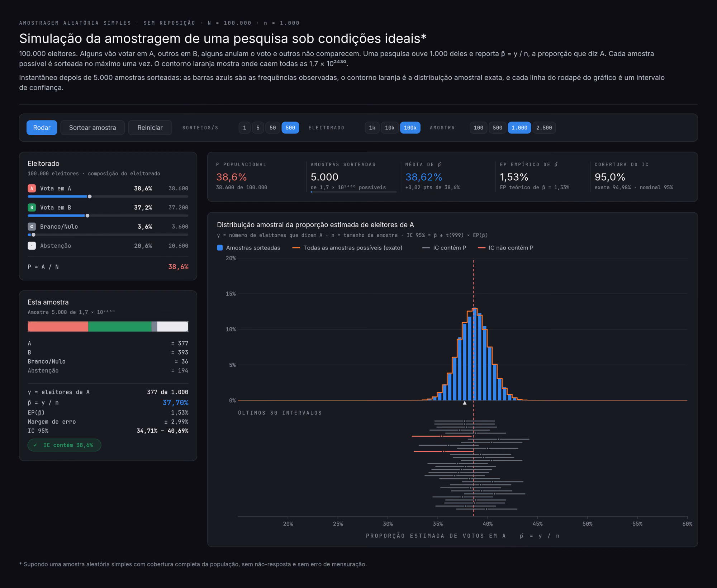Click the green segment of sample bar
This screenshot has width=717, height=588.
point(120,327)
